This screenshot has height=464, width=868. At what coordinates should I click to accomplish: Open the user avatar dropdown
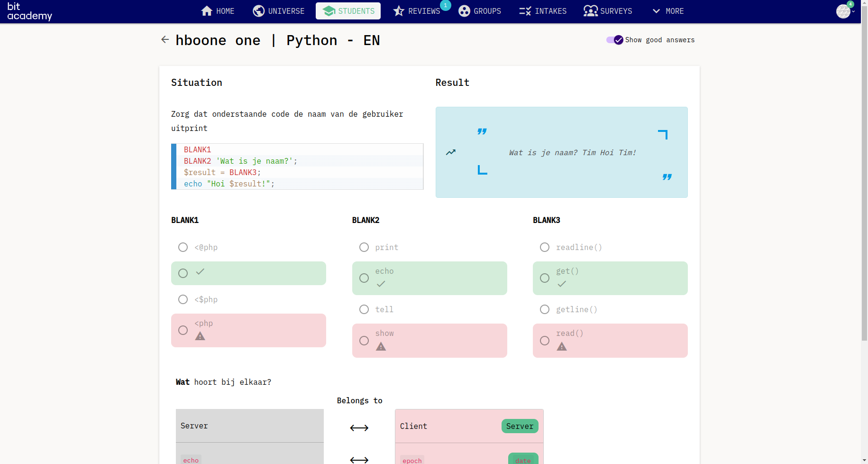pos(845,11)
